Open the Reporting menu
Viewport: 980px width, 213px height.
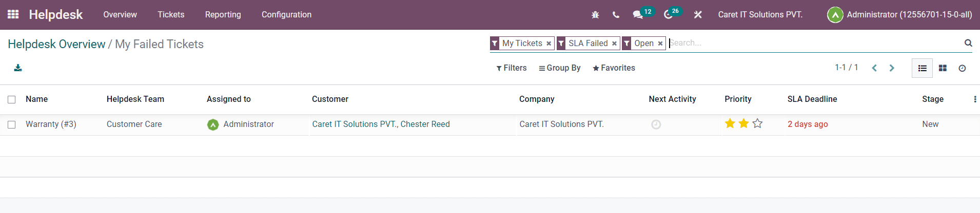pos(223,15)
